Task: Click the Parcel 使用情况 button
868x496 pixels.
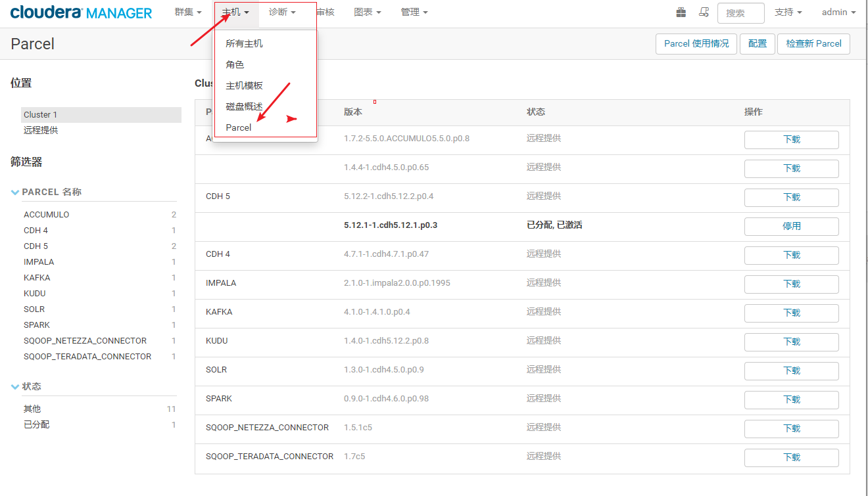Action: click(696, 43)
